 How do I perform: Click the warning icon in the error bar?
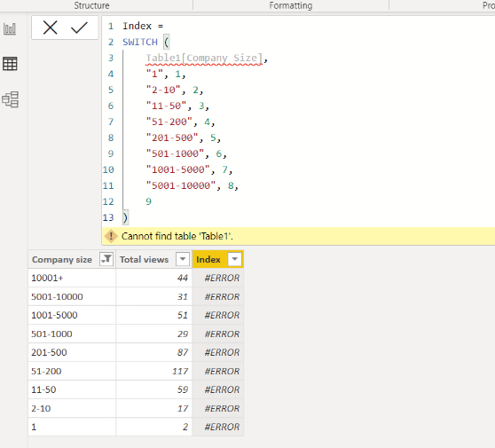pos(111,236)
